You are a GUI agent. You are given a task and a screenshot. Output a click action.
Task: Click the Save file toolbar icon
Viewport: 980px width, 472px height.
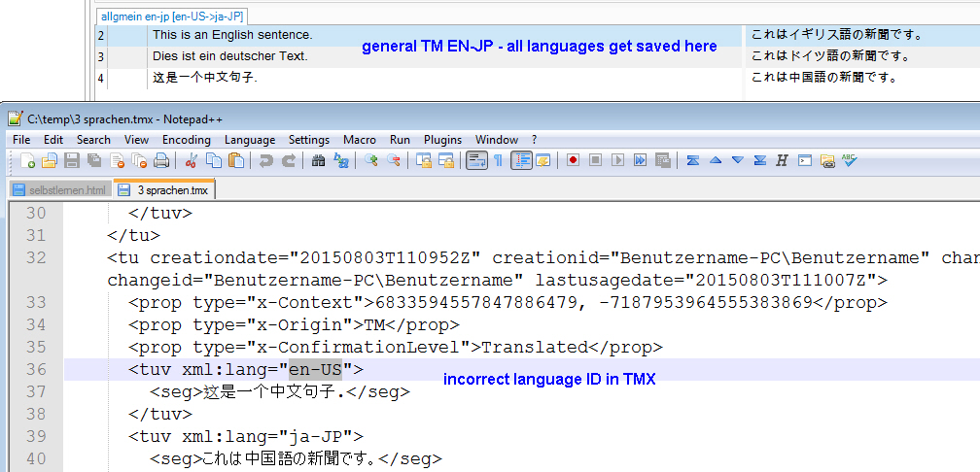click(x=72, y=161)
